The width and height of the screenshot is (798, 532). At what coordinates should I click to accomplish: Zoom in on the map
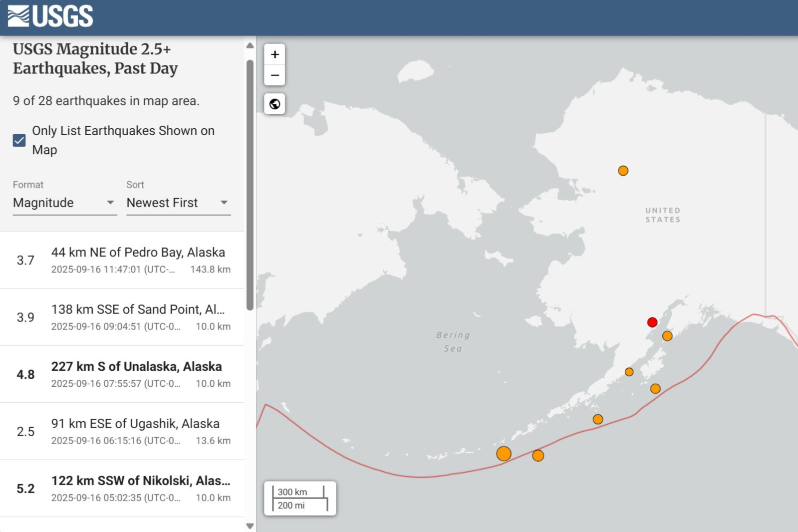click(274, 54)
